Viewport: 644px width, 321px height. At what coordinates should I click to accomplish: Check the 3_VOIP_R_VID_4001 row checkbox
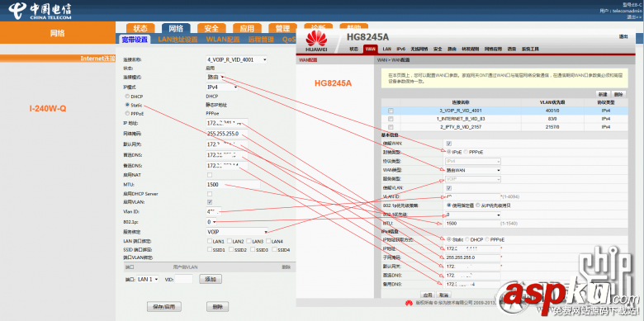[x=391, y=111]
